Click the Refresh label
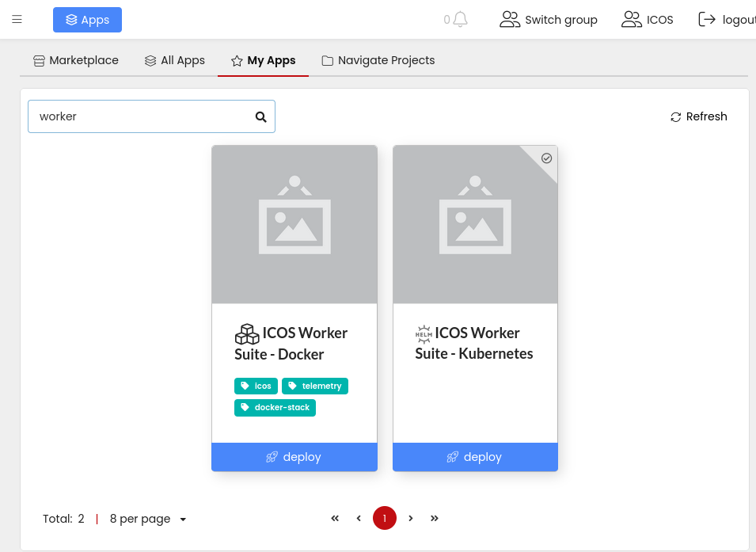This screenshot has width=756, height=552. tap(706, 116)
